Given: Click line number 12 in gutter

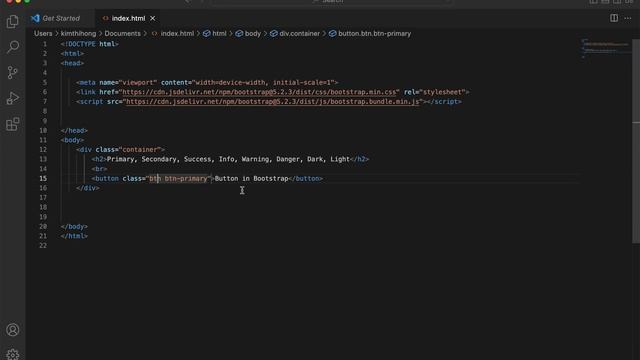Looking at the screenshot, I should point(43,150).
